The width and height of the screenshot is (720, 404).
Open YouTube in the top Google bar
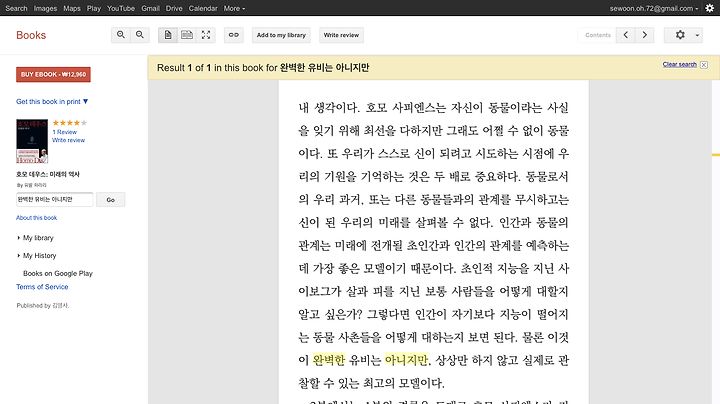[121, 8]
